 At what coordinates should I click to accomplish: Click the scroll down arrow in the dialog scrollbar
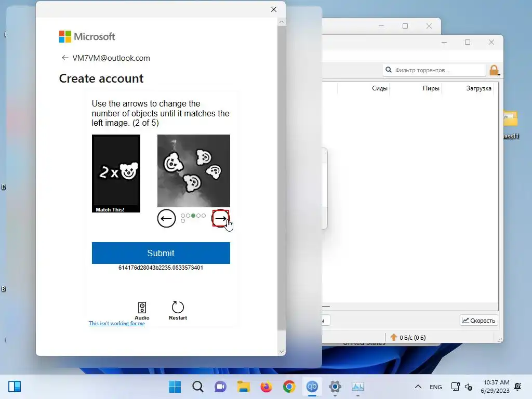tap(281, 352)
